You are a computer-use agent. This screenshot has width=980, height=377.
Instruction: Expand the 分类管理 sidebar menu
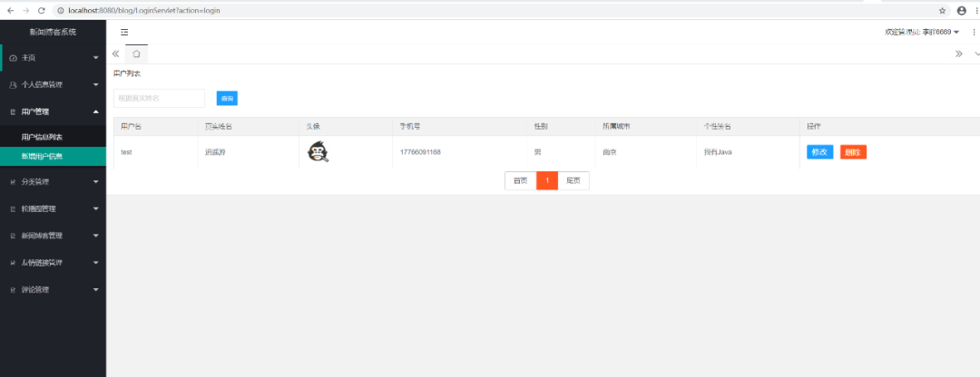point(53,181)
